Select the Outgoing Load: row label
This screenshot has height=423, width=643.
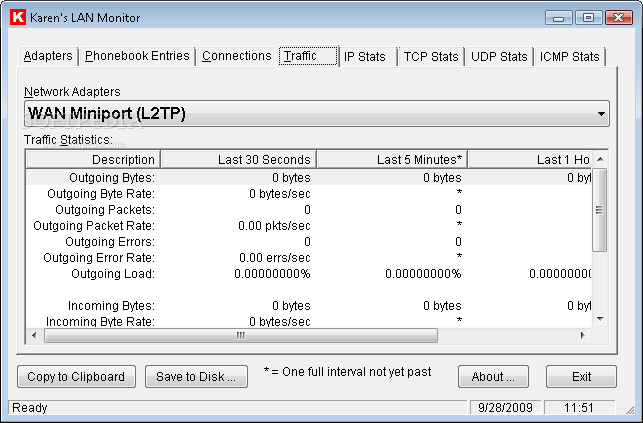[113, 274]
